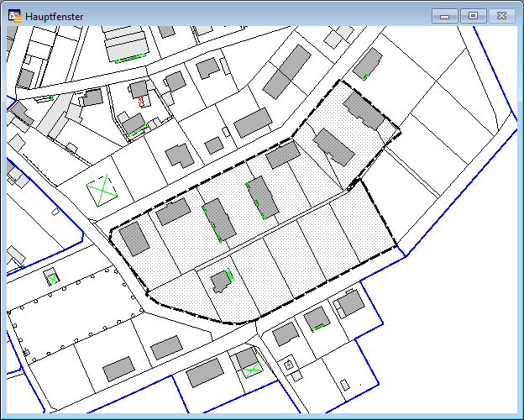Click the Hauptfenster application icon in the title bar
Image resolution: width=524 pixels, height=420 pixels.
(15, 16)
